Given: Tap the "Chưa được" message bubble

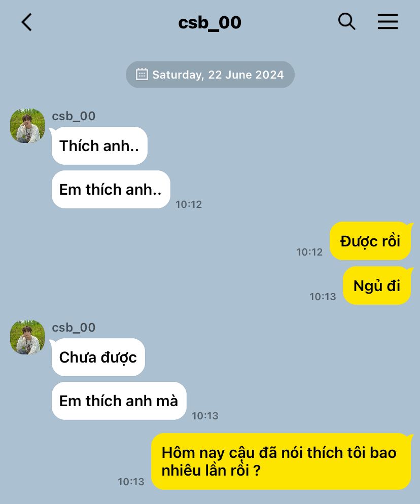Looking at the screenshot, I should click(98, 357).
